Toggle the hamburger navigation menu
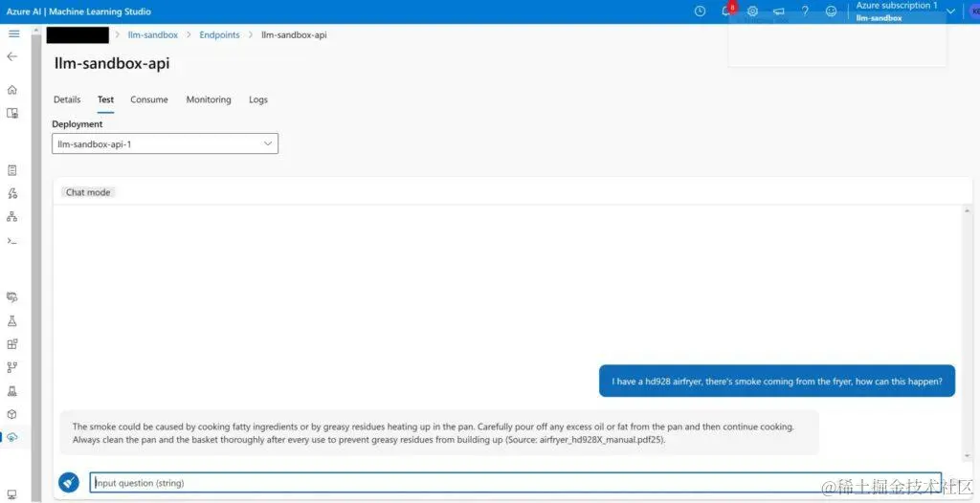 [13, 33]
